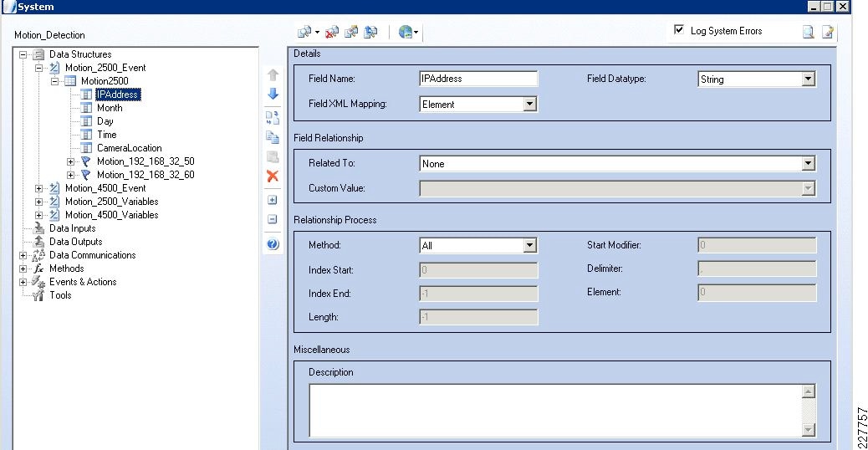Select the Month field in tree

[110, 108]
